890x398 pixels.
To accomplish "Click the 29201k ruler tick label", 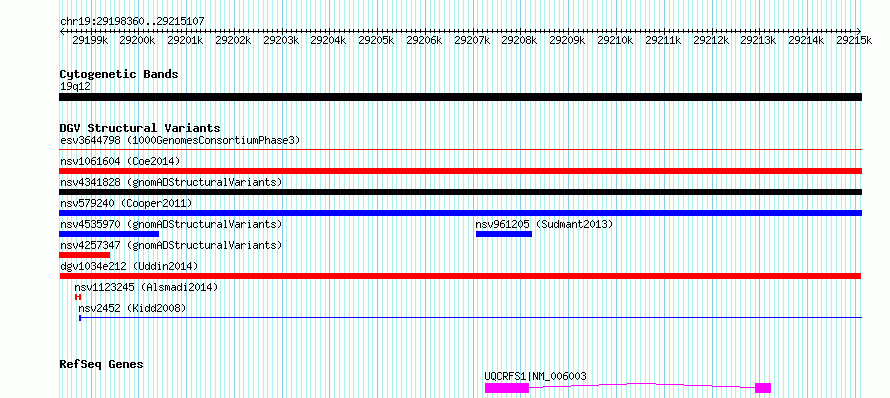I will coord(185,40).
